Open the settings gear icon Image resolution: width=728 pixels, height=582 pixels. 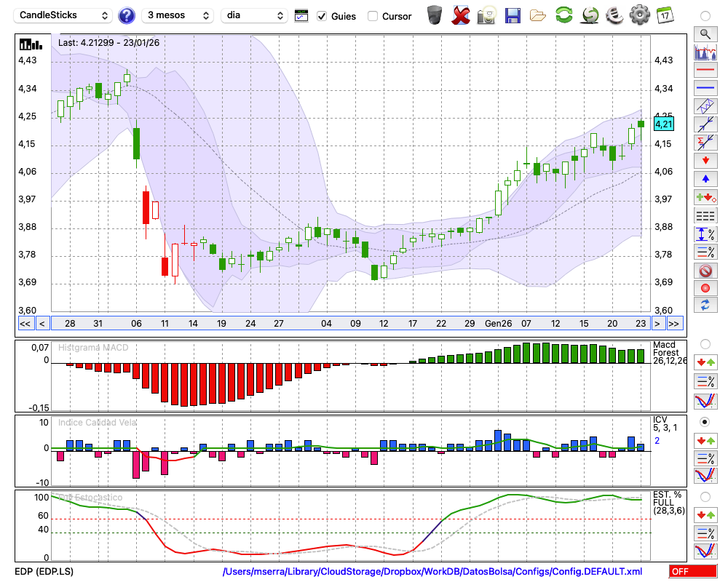(639, 15)
